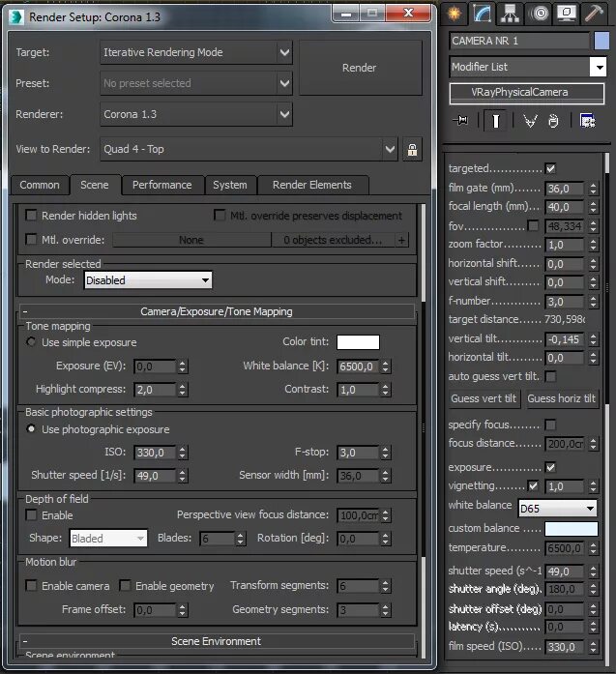Open the Color tint swatch
The height and width of the screenshot is (674, 616).
pos(358,342)
